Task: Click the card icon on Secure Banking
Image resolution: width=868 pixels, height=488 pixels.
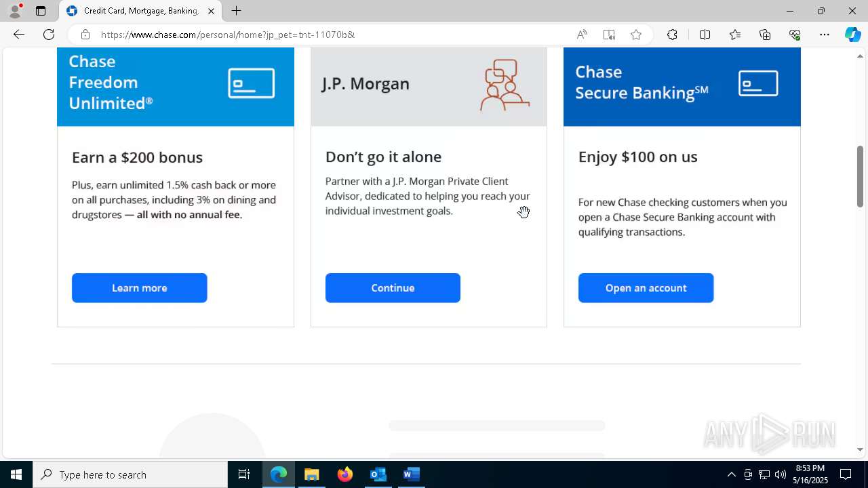Action: point(758,83)
